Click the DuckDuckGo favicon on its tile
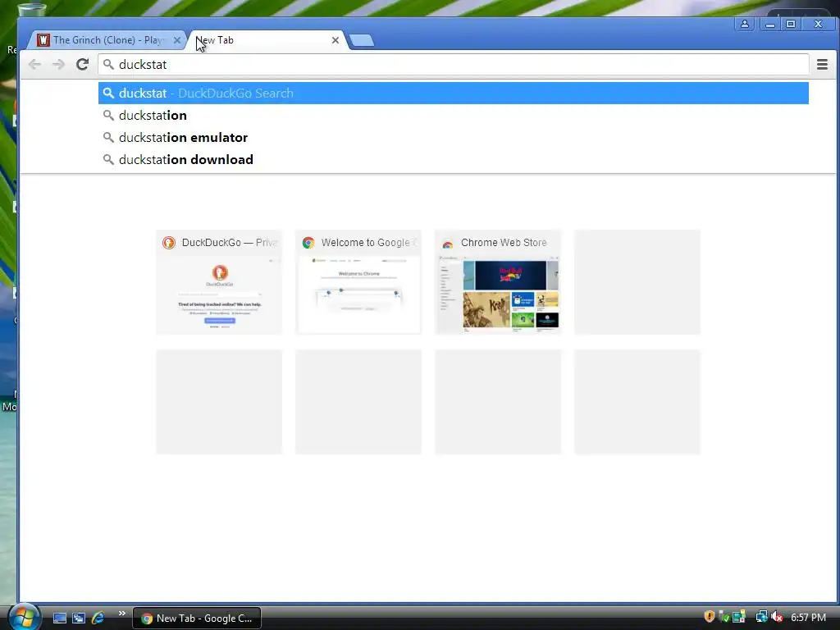The height and width of the screenshot is (630, 840). point(169,243)
